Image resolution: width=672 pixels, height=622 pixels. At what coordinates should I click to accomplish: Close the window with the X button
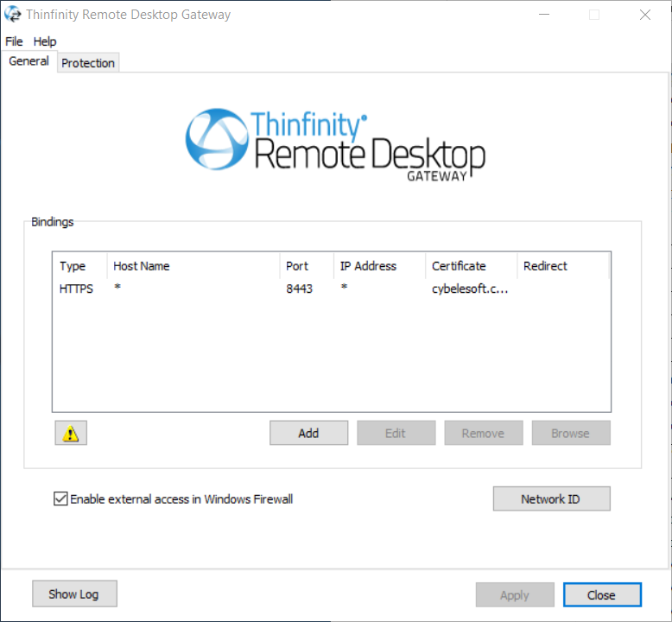[644, 15]
